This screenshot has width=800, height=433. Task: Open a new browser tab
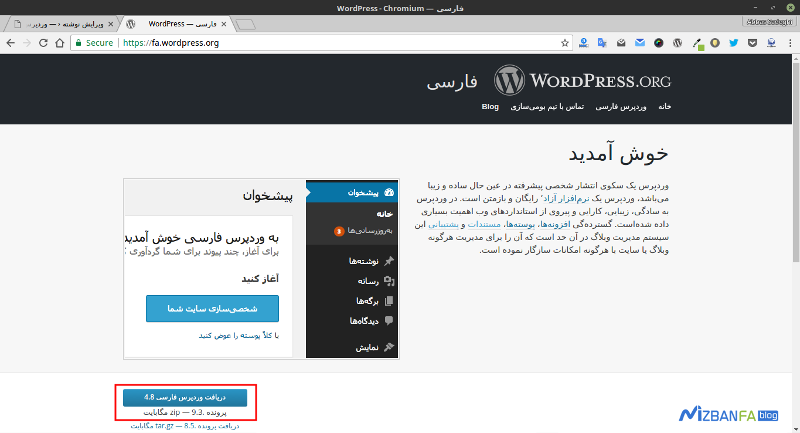pyautogui.click(x=246, y=24)
